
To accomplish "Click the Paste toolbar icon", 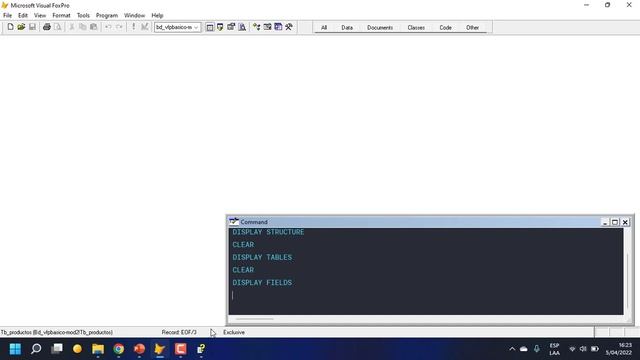I will [x=93, y=27].
